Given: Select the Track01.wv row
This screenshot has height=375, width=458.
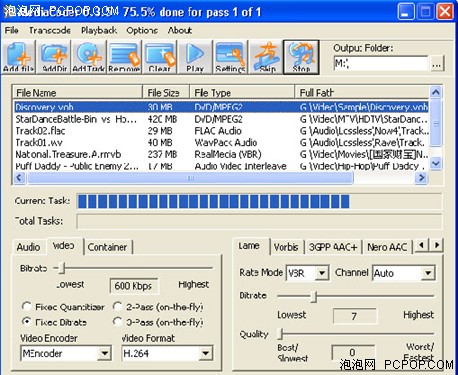Looking at the screenshot, I should [221, 143].
